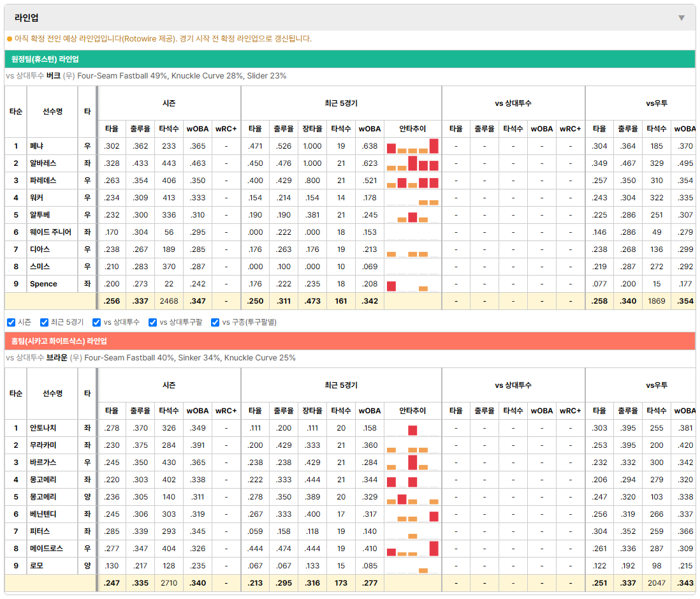Click 바르가스's hit trend bar chart

(x=412, y=462)
